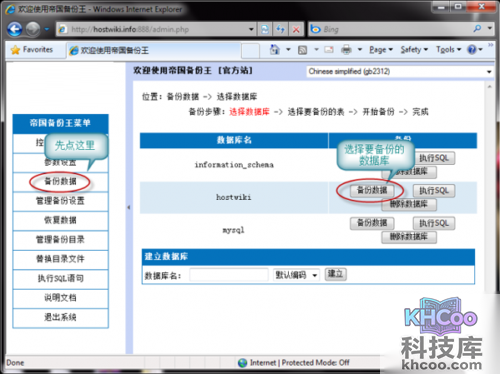Click the Refresh page icon

(280, 29)
